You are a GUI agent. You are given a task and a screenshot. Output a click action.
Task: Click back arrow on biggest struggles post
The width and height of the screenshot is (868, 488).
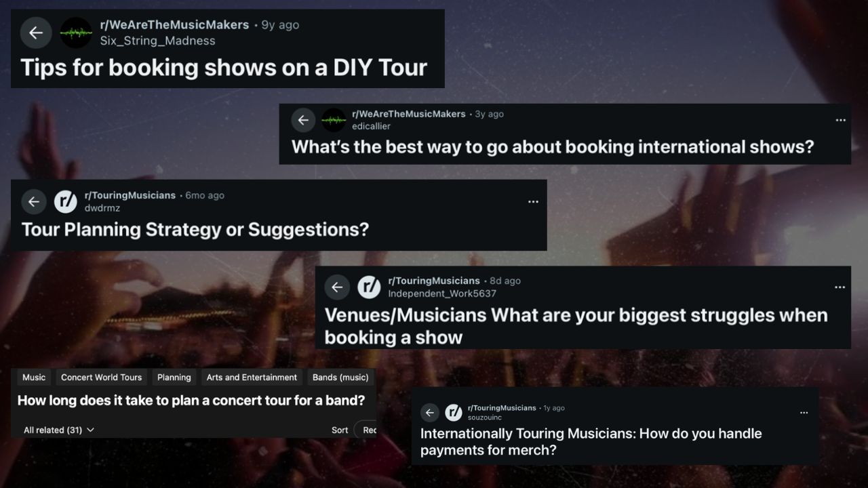coord(337,287)
